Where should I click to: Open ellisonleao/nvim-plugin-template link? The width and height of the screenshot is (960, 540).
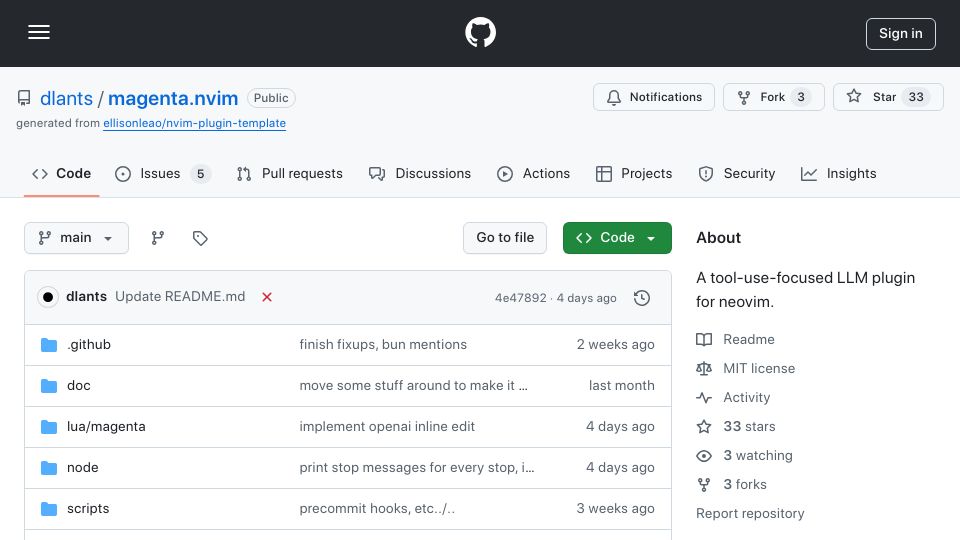pos(194,123)
